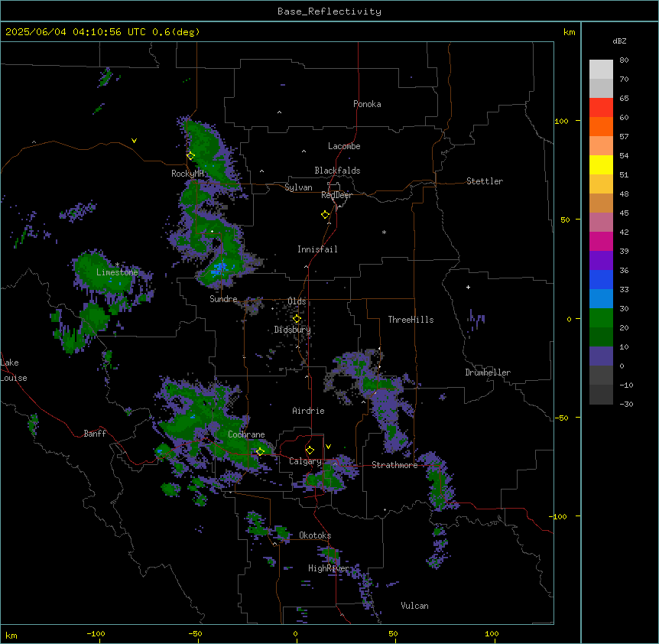Select the yellow 51-54 dBZ legend swatch
659x644 pixels.
point(601,164)
